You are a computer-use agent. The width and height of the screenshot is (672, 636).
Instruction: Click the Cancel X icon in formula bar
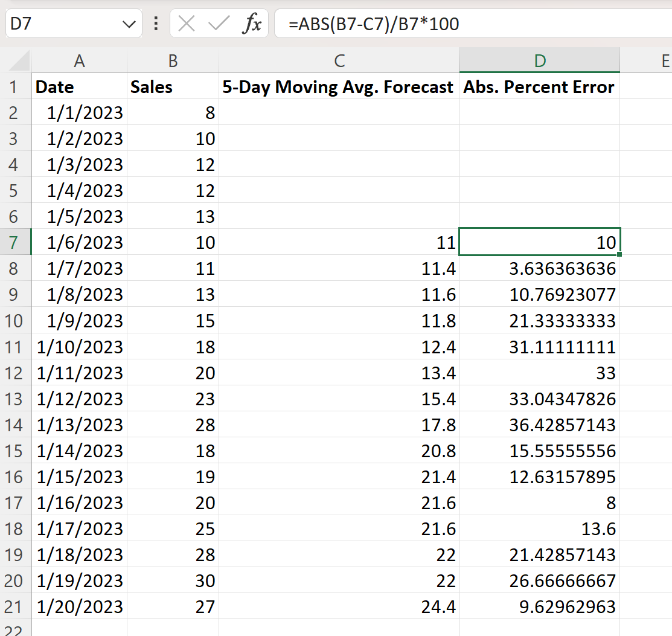click(187, 24)
